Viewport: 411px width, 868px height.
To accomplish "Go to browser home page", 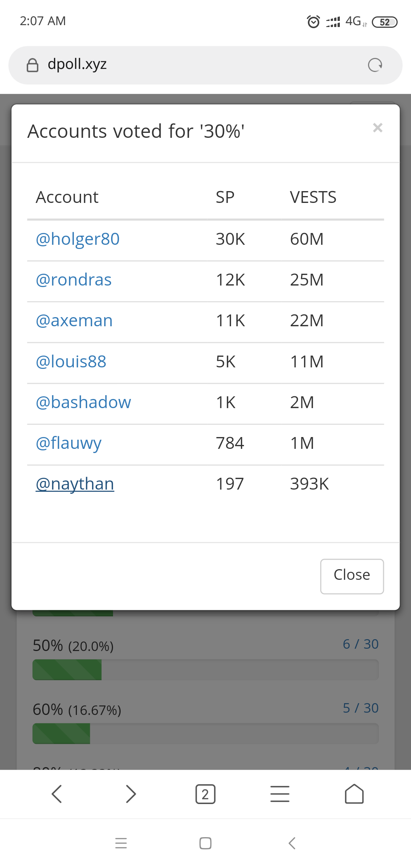I will (x=354, y=794).
